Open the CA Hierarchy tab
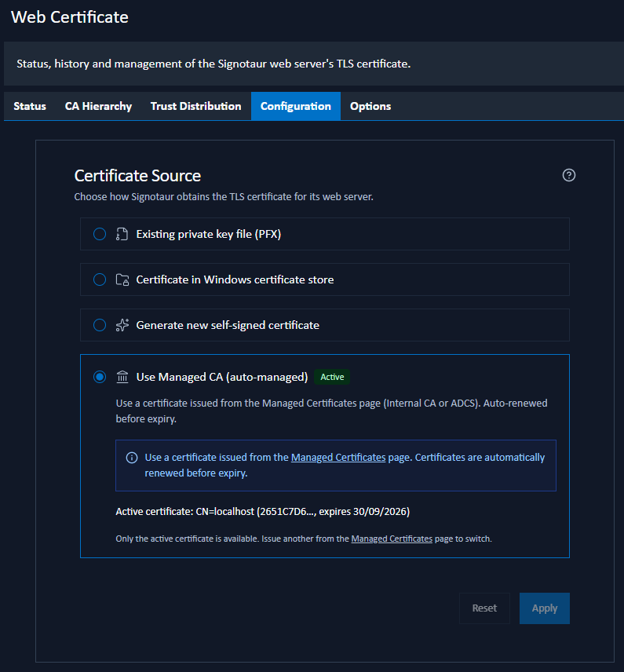 [98, 106]
